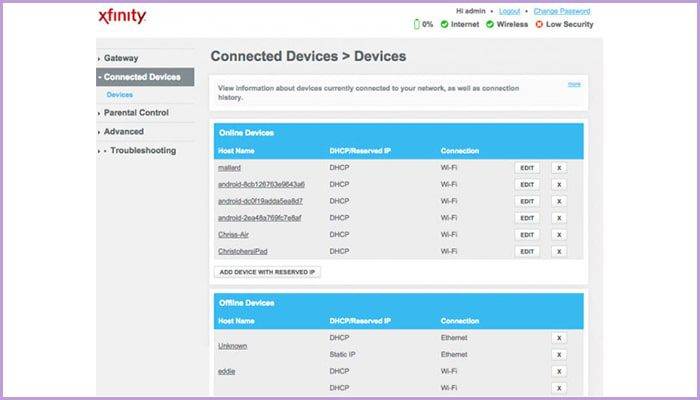
Task: Open the ChristophersiPad host link
Action: pyautogui.click(x=243, y=251)
